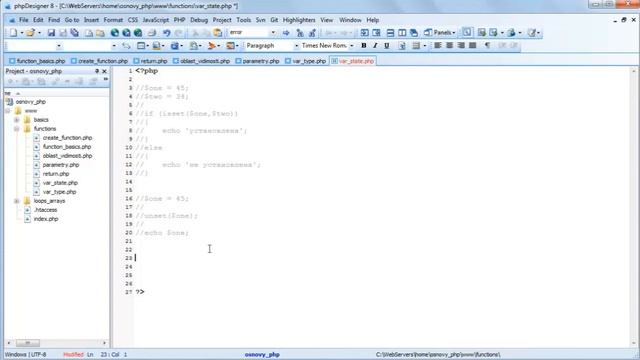Click the list formatting icon before the alignment buttons
The height and width of the screenshot is (360, 640).
tap(416, 46)
